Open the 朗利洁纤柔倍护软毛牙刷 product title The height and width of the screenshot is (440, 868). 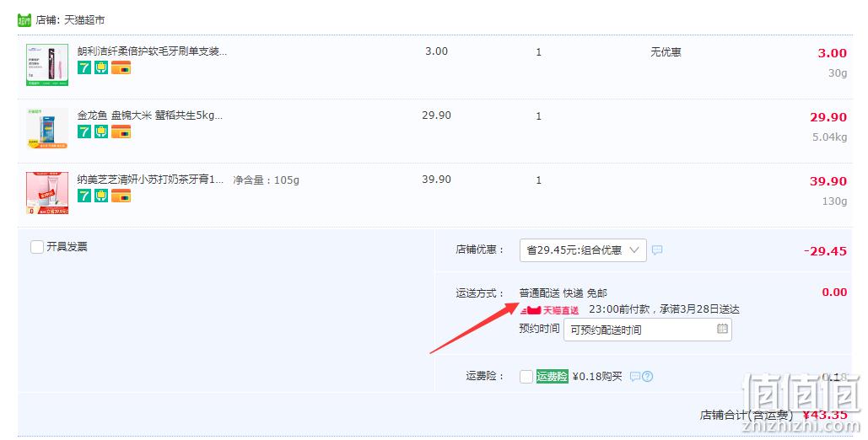152,51
